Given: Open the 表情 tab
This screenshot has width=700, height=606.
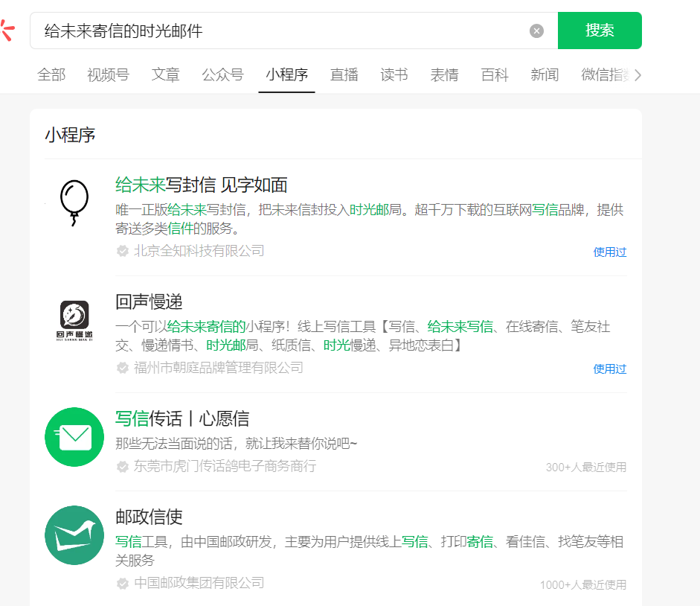Looking at the screenshot, I should point(444,74).
